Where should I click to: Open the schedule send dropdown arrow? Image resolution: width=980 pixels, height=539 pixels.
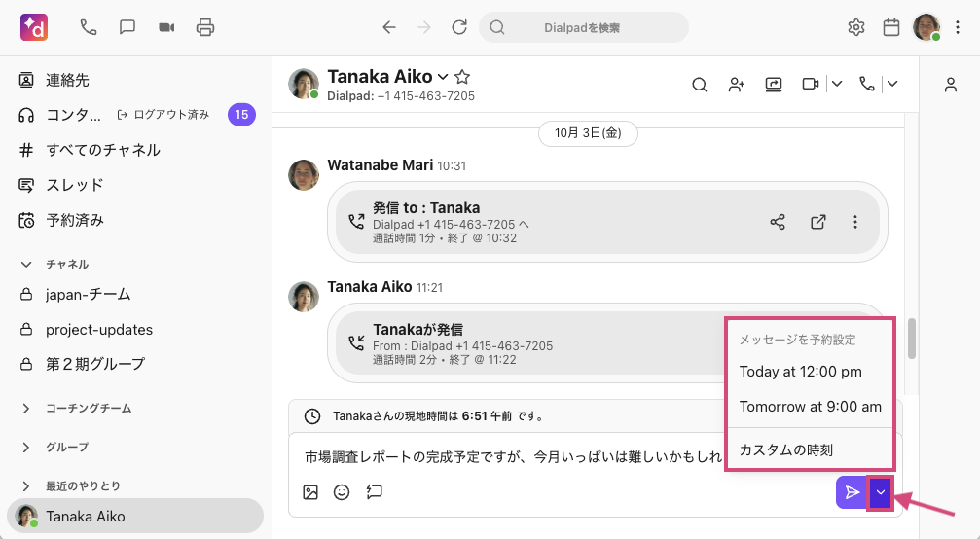[x=881, y=492]
